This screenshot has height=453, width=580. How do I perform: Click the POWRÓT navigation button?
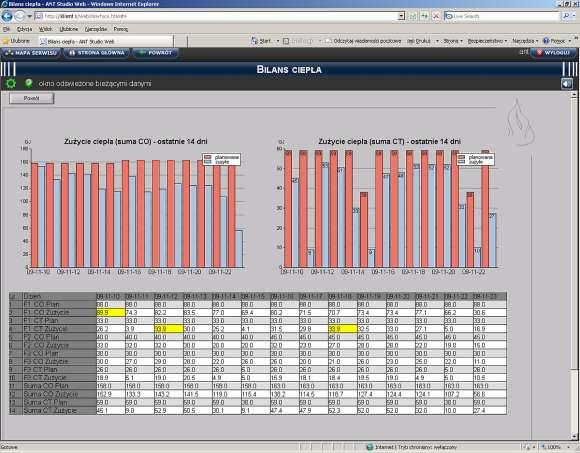[x=155, y=53]
